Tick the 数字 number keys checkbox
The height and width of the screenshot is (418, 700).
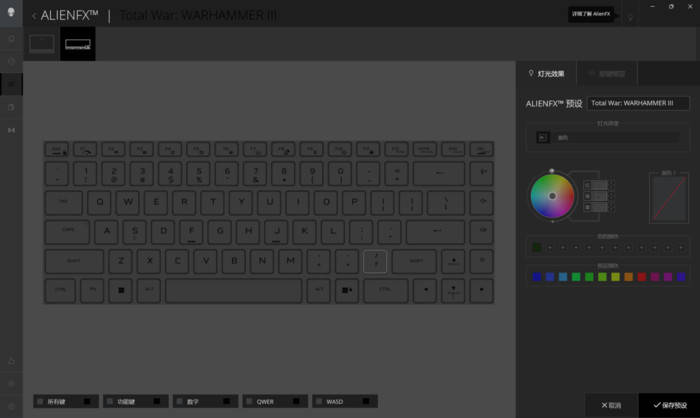(x=179, y=401)
